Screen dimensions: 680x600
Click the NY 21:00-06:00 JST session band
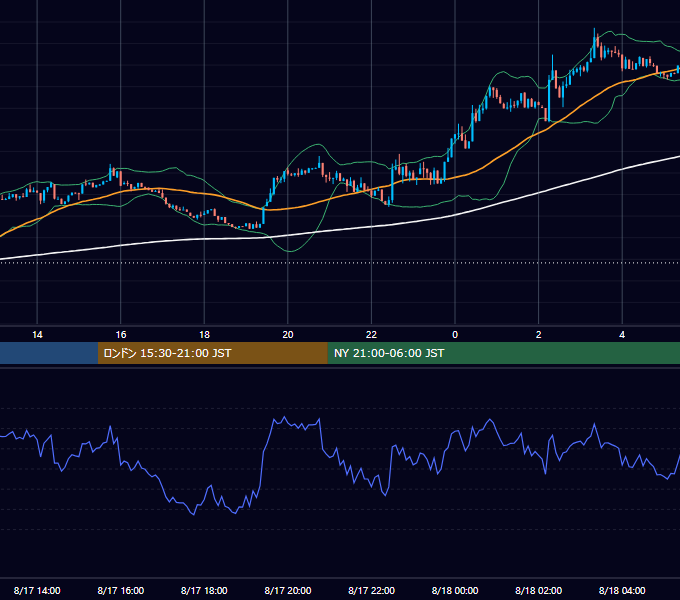[503, 353]
